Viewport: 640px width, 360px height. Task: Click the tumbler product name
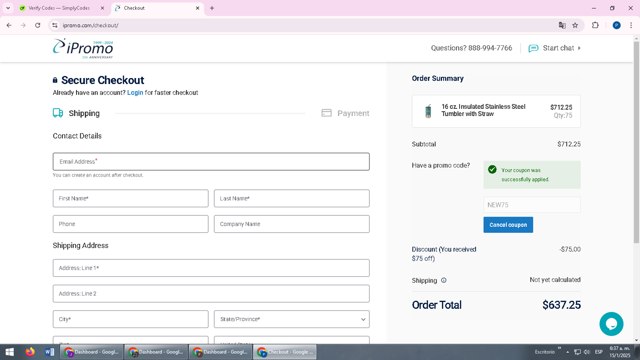pos(483,110)
